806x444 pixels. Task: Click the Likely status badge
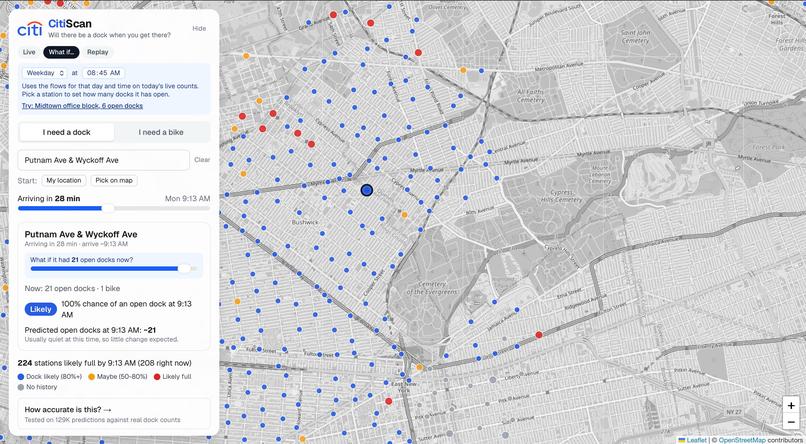coord(41,309)
